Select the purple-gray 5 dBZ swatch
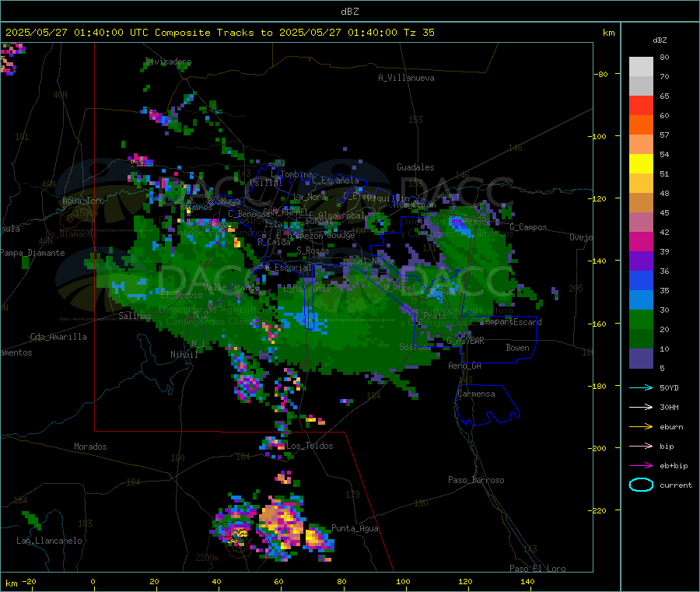This screenshot has height=592, width=700. point(641,359)
